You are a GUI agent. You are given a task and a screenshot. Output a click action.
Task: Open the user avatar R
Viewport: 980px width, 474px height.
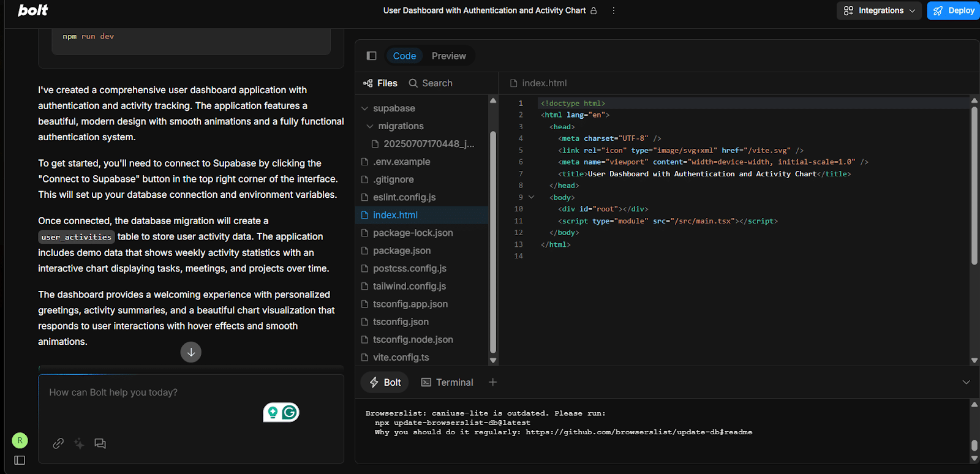(x=20, y=440)
